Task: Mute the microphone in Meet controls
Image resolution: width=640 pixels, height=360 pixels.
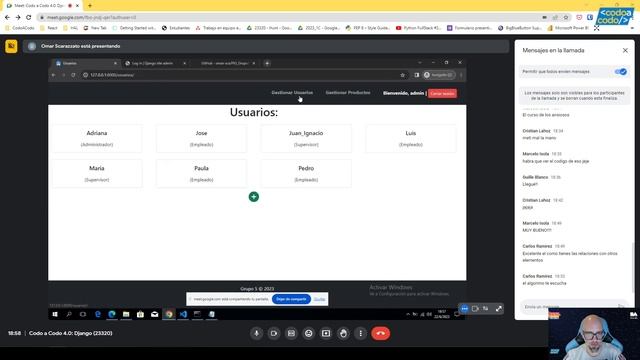Action: (x=256, y=333)
